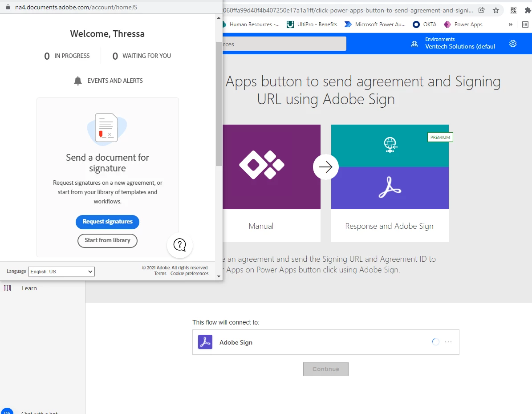Click Start from library button
The image size is (532, 414).
click(107, 240)
